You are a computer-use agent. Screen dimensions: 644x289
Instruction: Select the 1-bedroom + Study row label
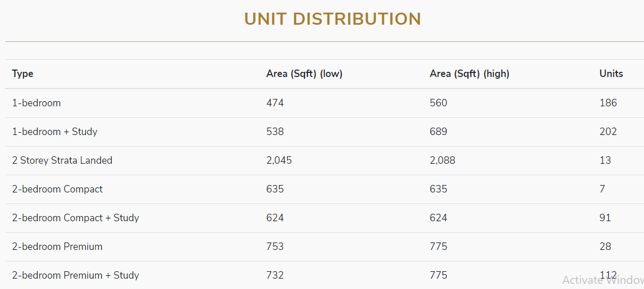[x=55, y=132]
